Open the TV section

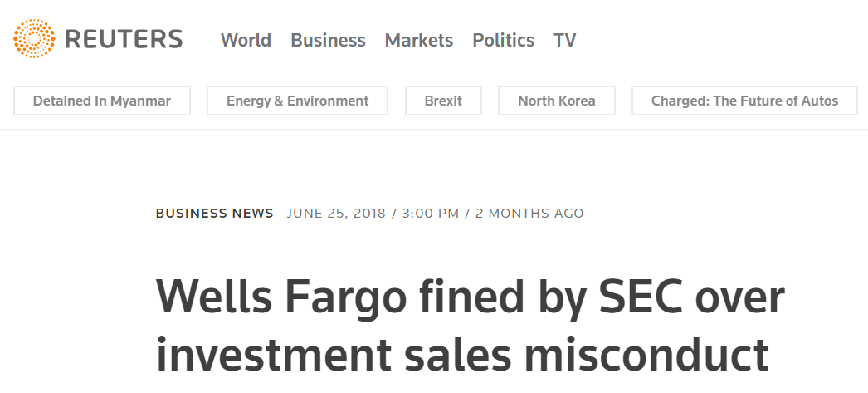[565, 40]
